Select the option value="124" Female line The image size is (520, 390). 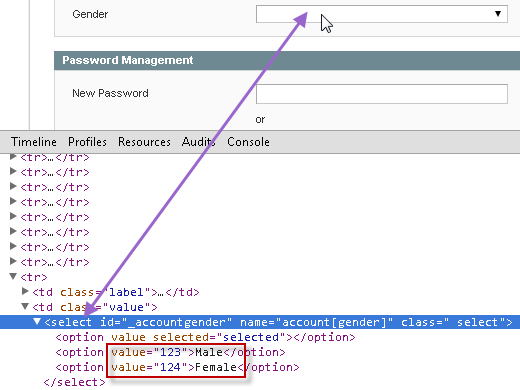[x=177, y=367]
